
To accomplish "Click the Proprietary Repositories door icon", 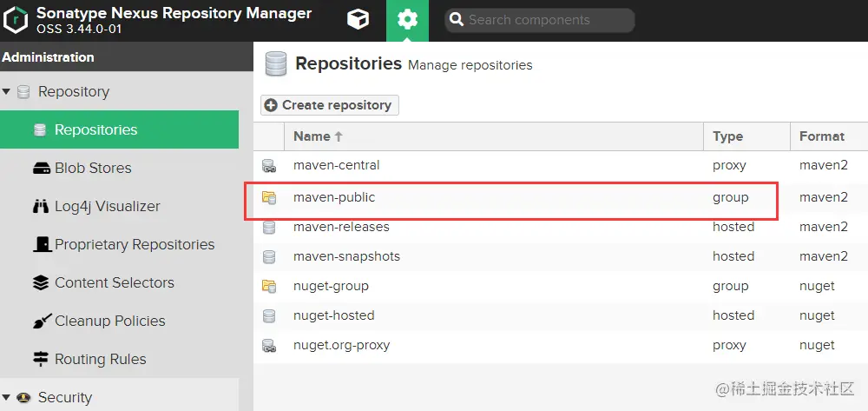I will (42, 244).
